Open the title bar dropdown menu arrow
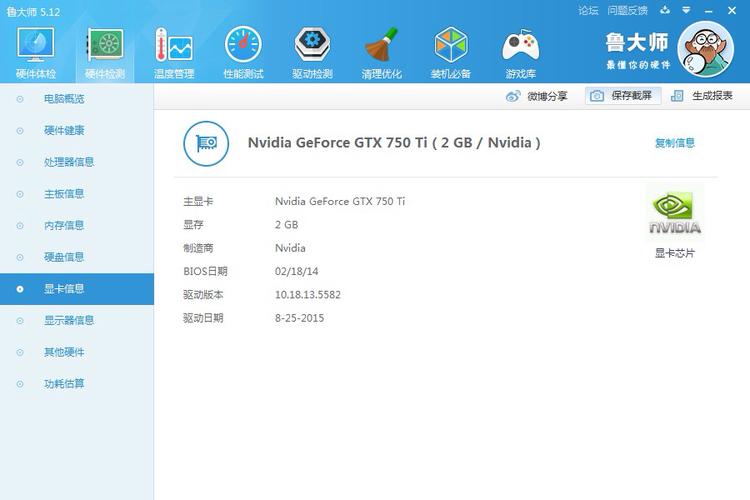This screenshot has width=750, height=500. [x=686, y=10]
